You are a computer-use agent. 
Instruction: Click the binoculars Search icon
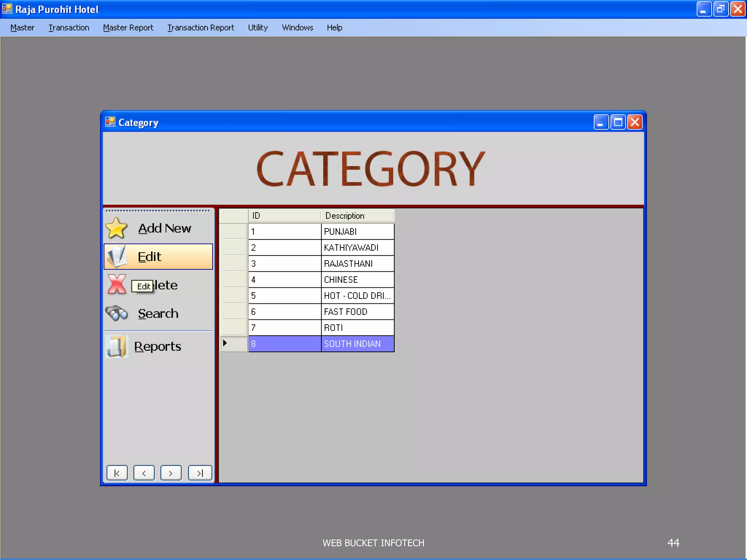click(117, 313)
